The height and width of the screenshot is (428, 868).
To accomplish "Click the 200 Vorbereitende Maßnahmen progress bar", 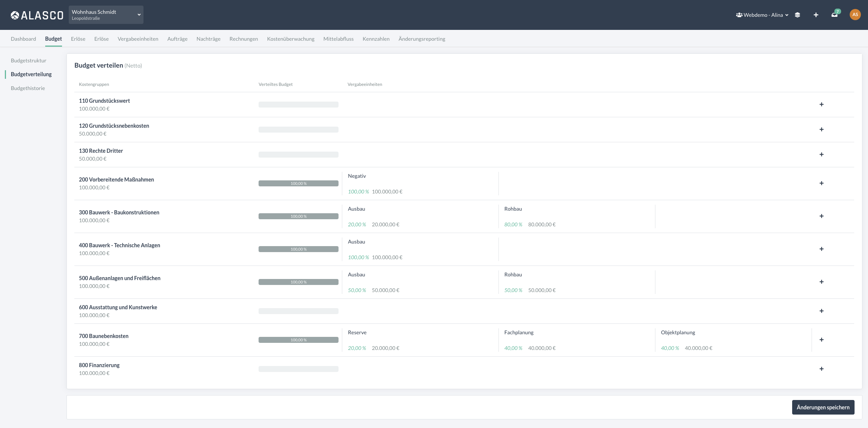I will (x=299, y=183).
